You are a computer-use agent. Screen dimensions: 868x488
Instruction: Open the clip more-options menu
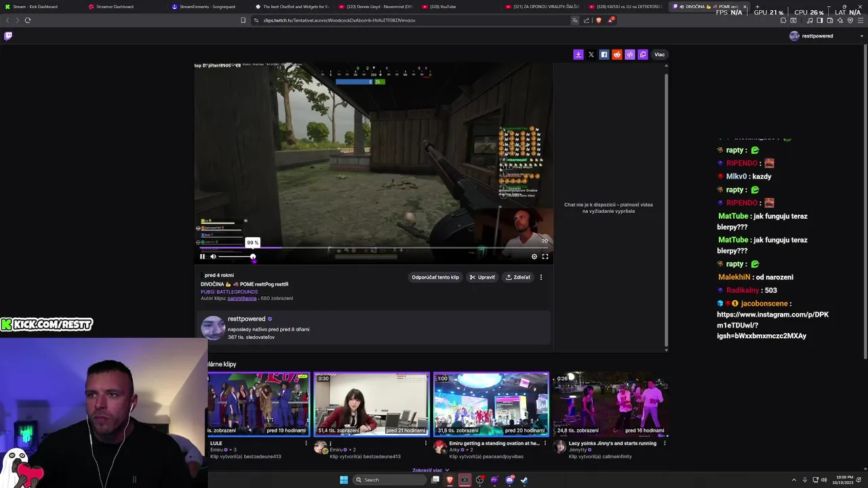(540, 277)
